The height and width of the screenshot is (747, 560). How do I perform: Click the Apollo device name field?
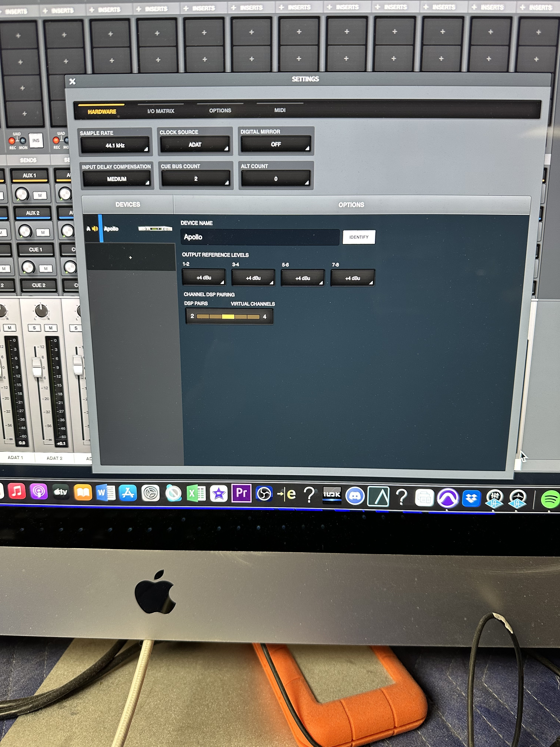(x=260, y=237)
